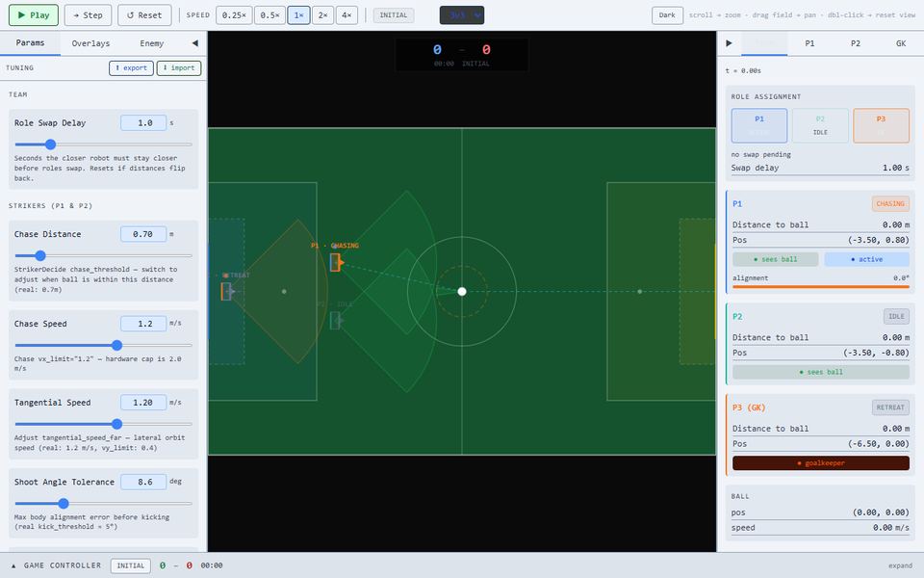Collapse the left panel with the left-pointing arrow
Image resolution: width=924 pixels, height=578 pixels.
[x=195, y=43]
